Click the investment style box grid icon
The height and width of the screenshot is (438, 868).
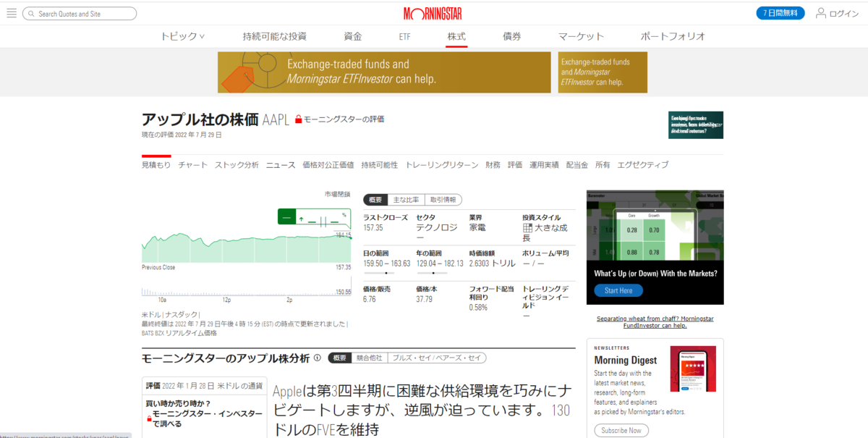[527, 228]
